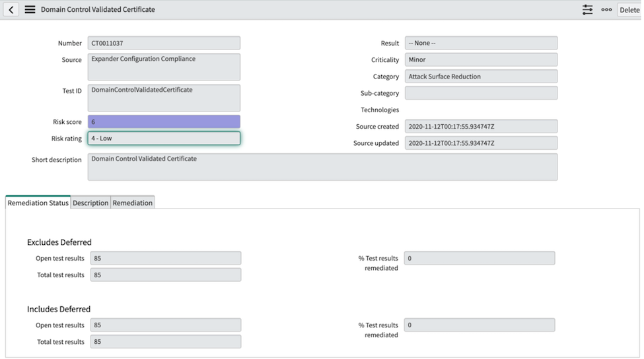Click the Short description text area
This screenshot has width=644, height=359.
[x=322, y=167]
